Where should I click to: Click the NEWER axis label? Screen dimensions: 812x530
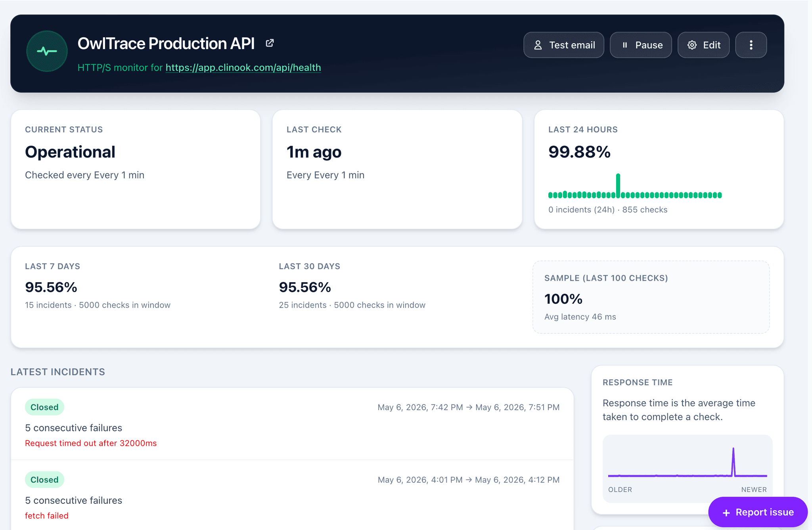tap(754, 490)
